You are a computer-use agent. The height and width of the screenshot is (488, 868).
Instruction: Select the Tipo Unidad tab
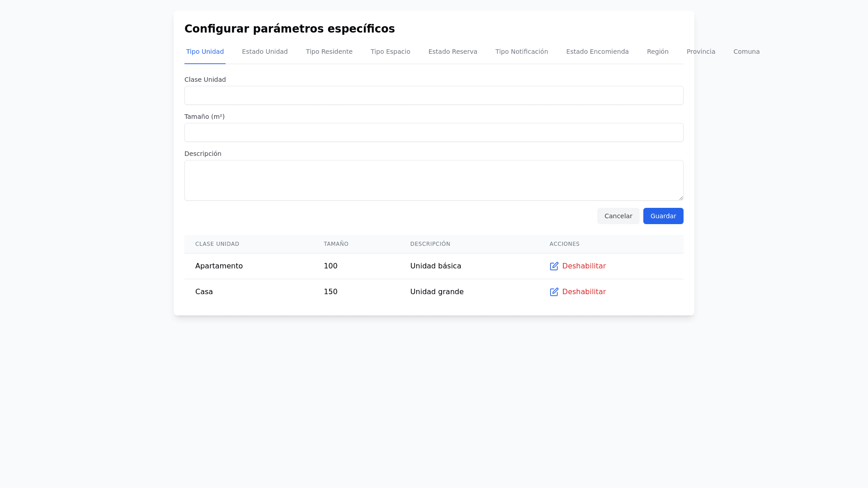tap(205, 52)
